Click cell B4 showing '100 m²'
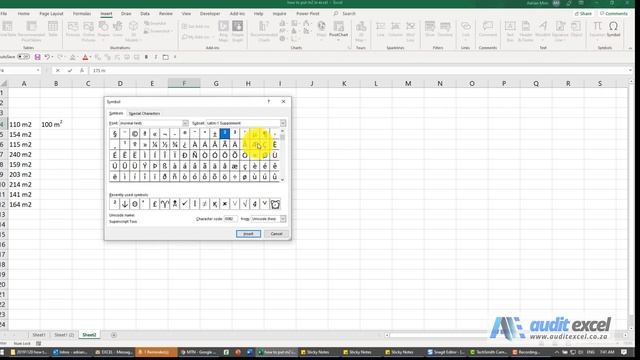Image resolution: width=640 pixels, height=360 pixels. point(56,124)
